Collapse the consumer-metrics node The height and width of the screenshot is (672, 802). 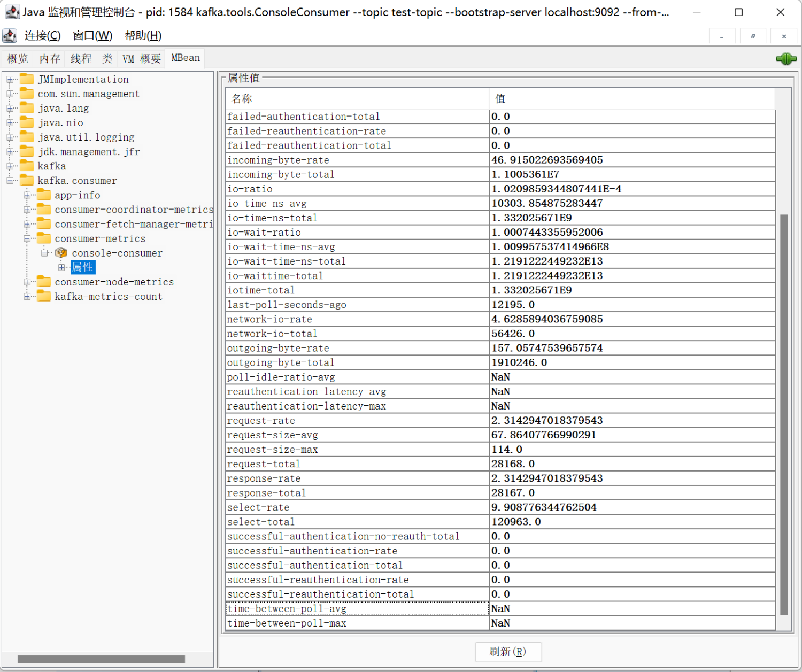click(x=27, y=238)
